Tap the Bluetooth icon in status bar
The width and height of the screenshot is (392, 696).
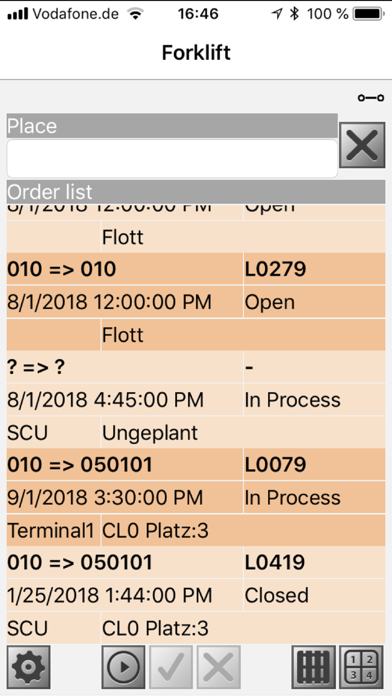[x=294, y=14]
